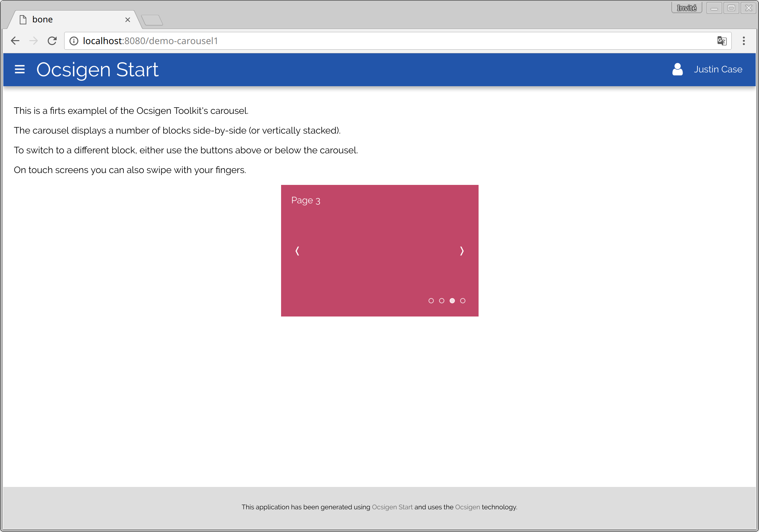This screenshot has width=759, height=532.
Task: Select the second carousel page bullet
Action: tap(442, 301)
